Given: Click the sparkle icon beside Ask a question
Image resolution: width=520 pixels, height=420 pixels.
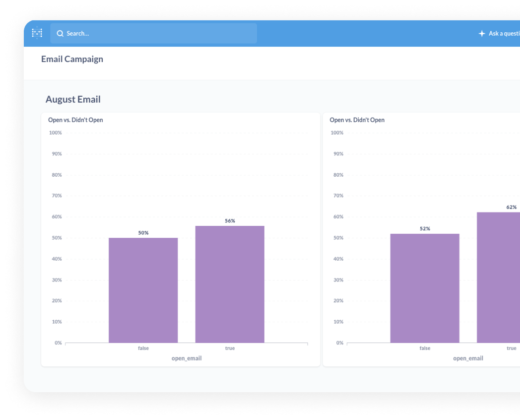Looking at the screenshot, I should [481, 33].
